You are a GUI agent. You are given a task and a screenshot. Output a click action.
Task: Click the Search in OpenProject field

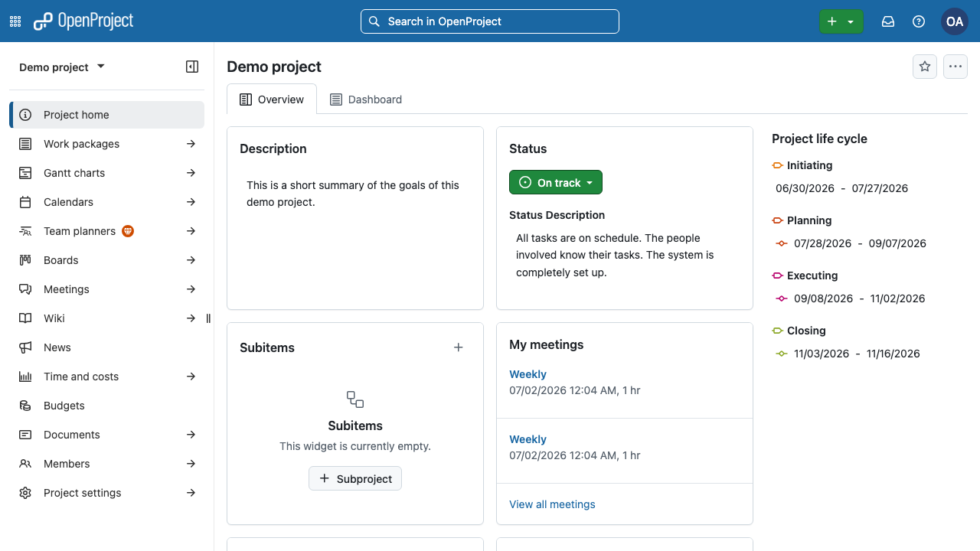pos(490,21)
